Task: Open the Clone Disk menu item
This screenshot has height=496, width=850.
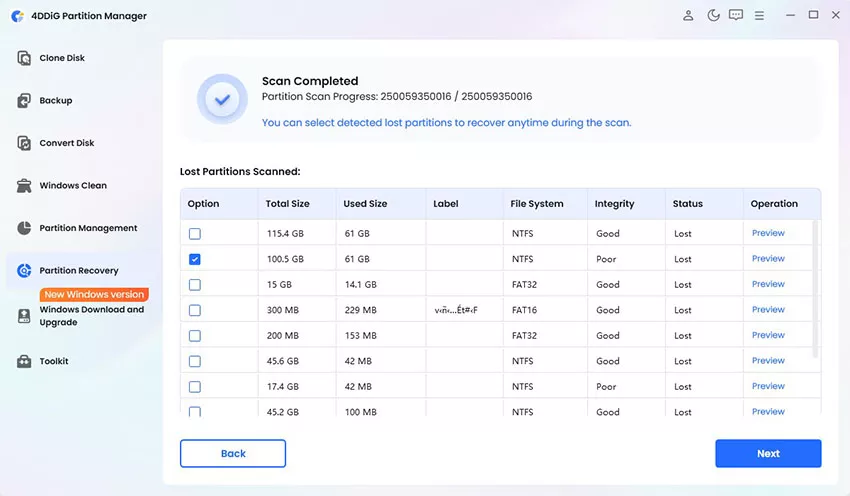Action: point(62,58)
